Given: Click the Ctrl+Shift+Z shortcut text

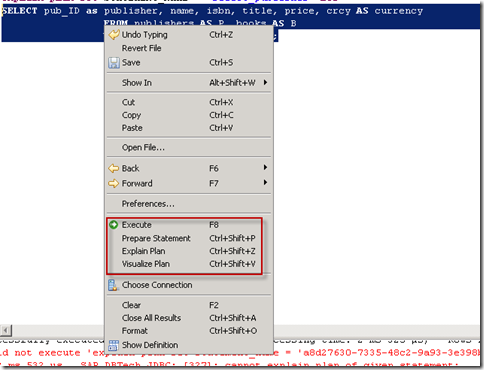Looking at the screenshot, I should (x=232, y=251).
